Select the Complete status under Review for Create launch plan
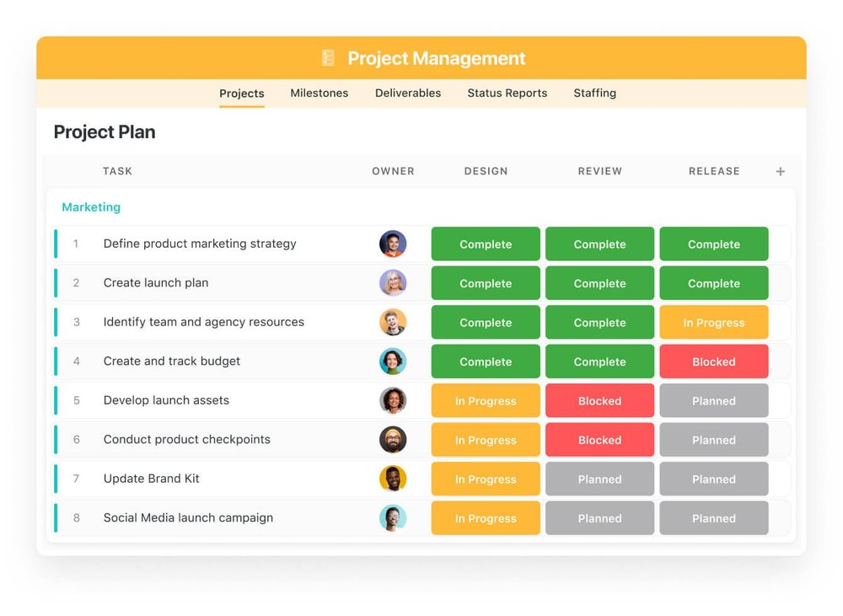The width and height of the screenshot is (843, 616). pos(599,283)
